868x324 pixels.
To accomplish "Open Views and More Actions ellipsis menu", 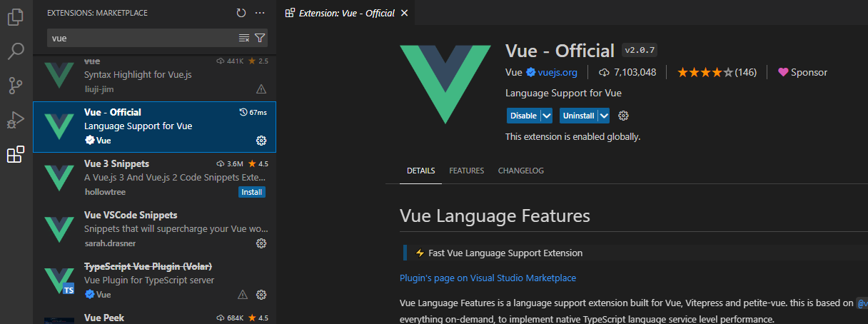I will [260, 13].
